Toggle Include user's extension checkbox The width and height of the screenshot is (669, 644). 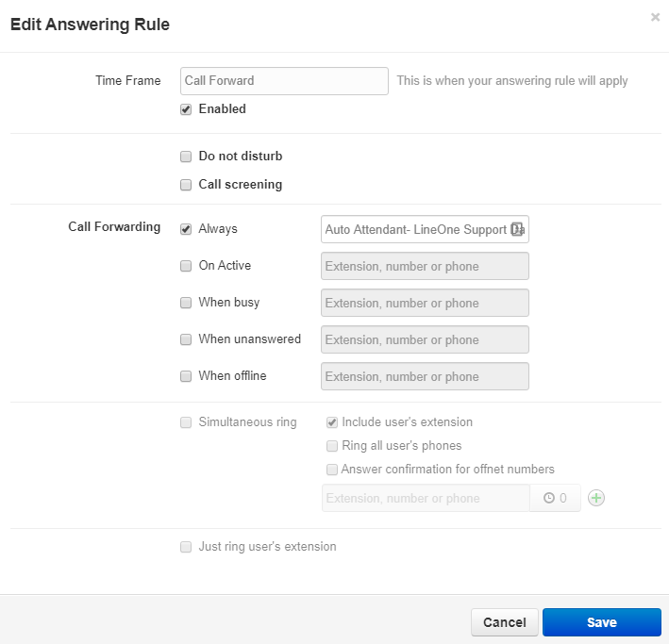pyautogui.click(x=332, y=422)
